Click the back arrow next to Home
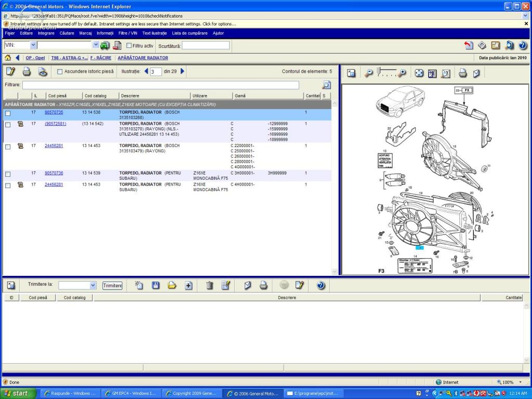532x399 pixels. click(x=18, y=58)
